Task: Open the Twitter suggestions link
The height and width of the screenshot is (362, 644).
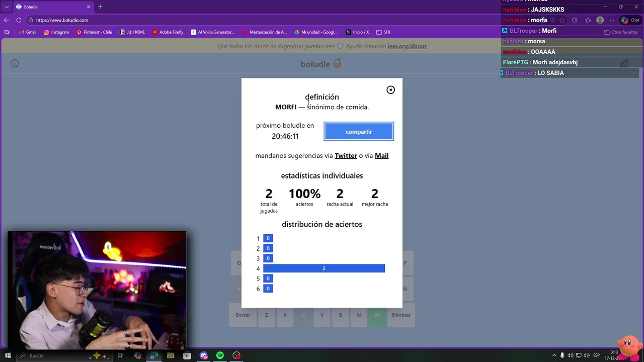Action: (346, 156)
